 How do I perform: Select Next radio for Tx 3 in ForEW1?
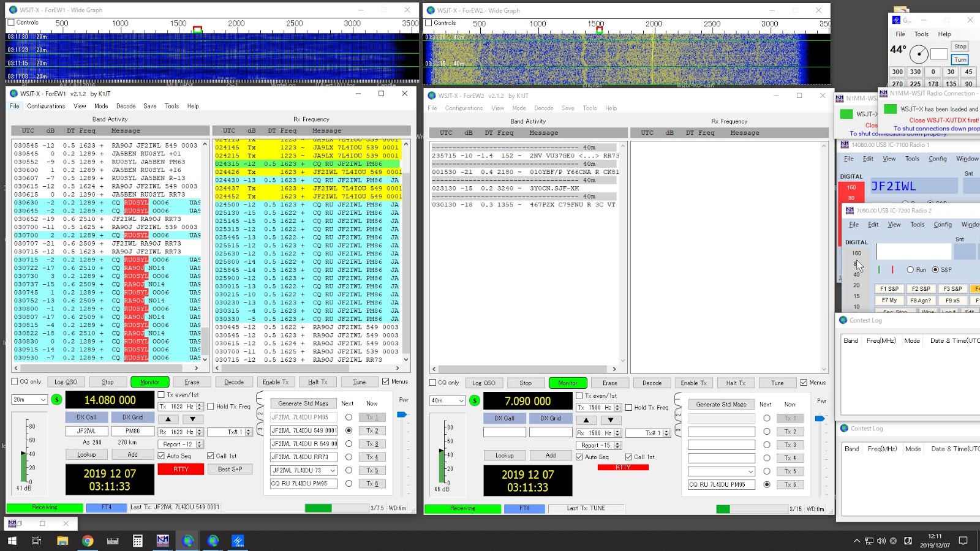(x=349, y=444)
